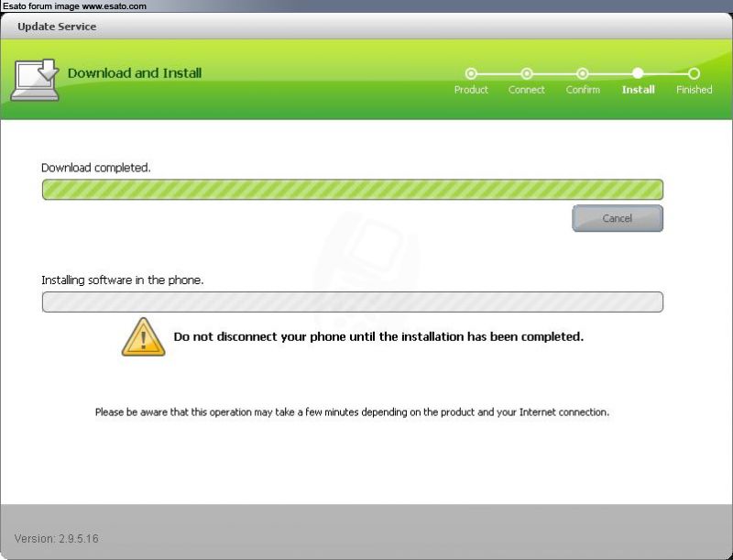Click the Product step label
The image size is (733, 560).
(x=471, y=90)
